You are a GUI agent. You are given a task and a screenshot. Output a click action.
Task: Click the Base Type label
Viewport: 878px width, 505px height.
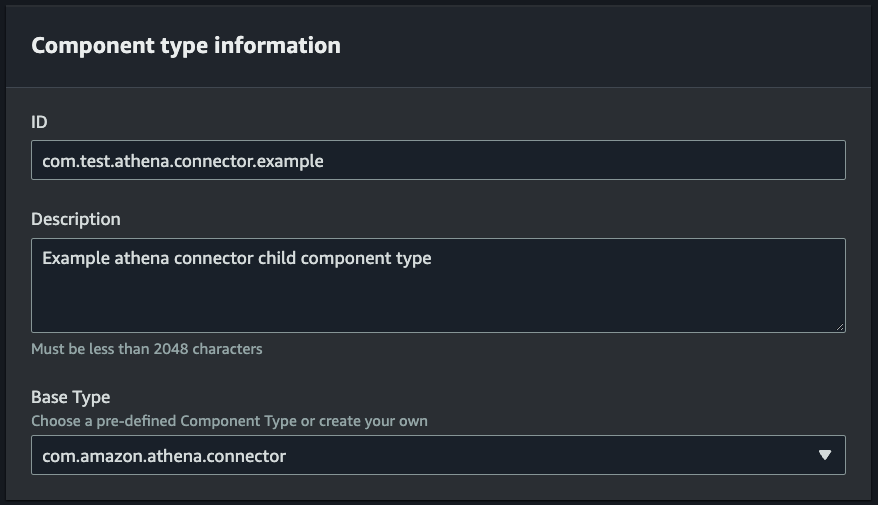click(70, 397)
